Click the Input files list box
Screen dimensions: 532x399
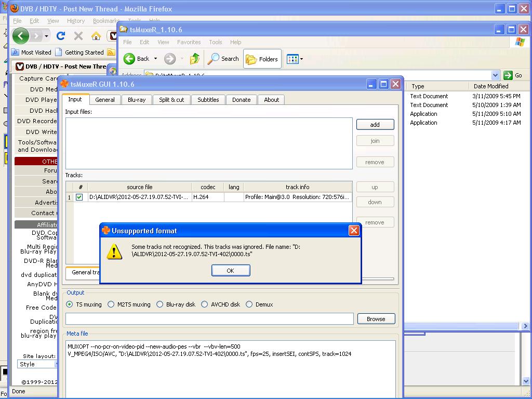[x=209, y=143]
